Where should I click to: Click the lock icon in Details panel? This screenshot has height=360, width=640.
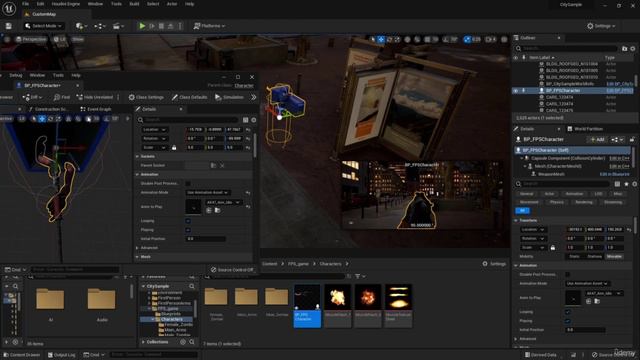632,140
